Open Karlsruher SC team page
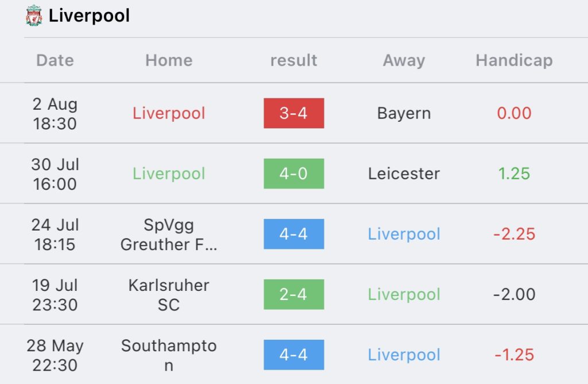 [x=169, y=295]
